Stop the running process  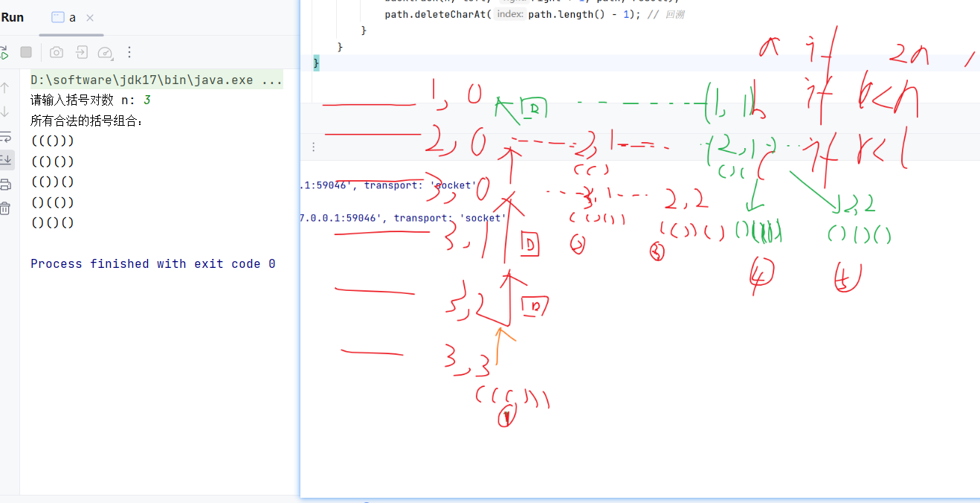click(26, 52)
